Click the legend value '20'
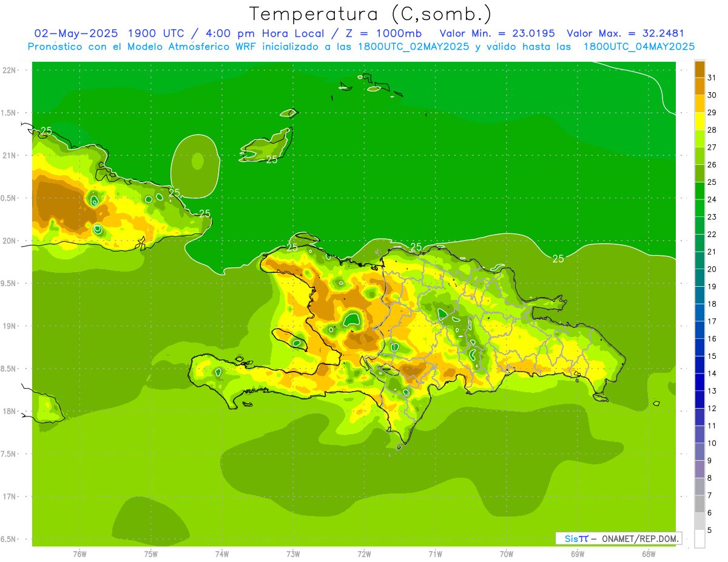This screenshot has height=562, width=728. [712, 269]
